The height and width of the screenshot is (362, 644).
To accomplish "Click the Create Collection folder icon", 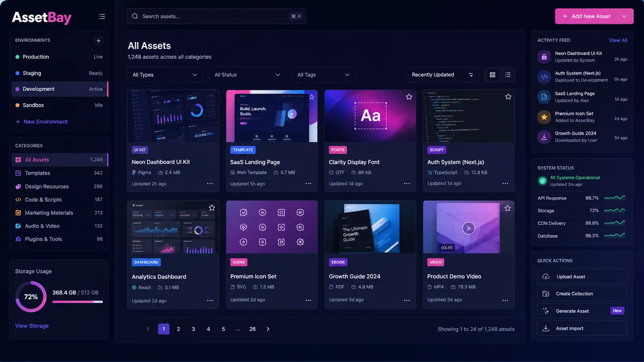I will click(x=546, y=294).
